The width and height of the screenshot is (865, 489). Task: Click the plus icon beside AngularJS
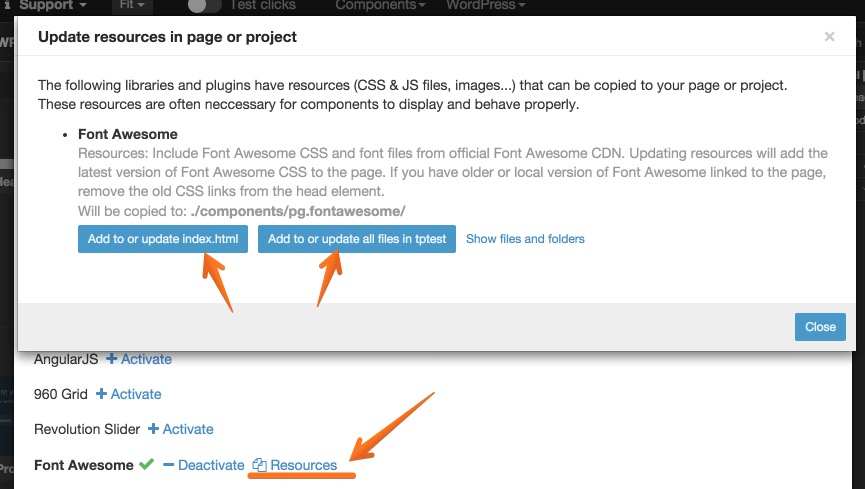(111, 359)
